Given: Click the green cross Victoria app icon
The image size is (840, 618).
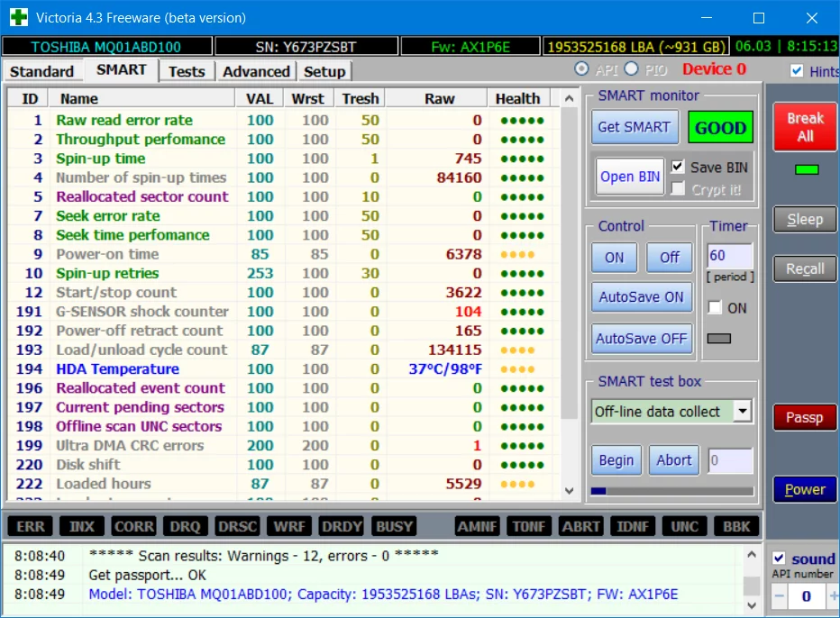Looking at the screenshot, I should point(19,17).
